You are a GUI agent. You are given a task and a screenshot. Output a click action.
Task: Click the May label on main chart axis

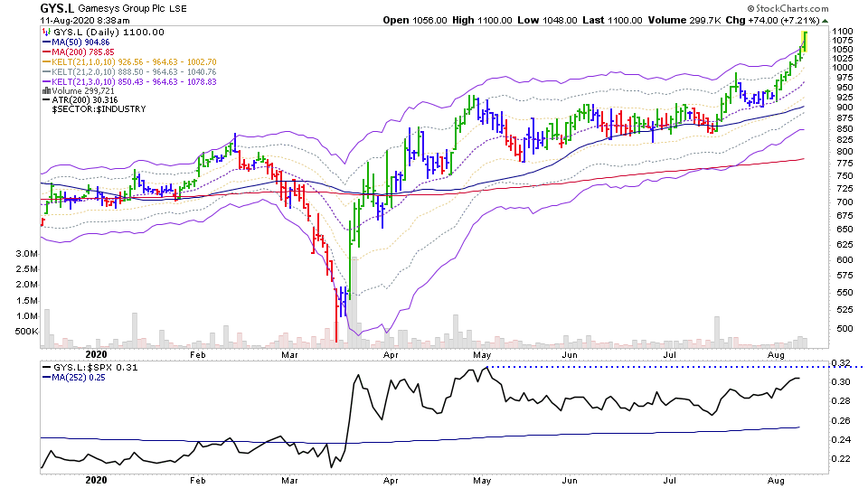tap(482, 355)
